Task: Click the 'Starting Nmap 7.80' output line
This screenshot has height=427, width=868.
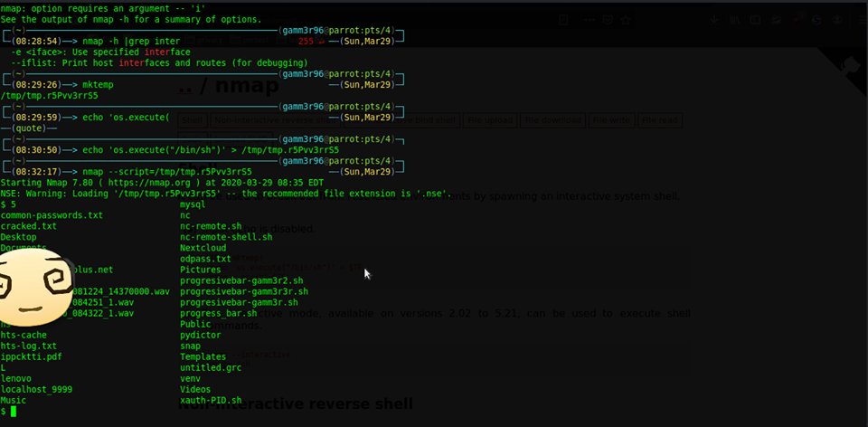Action: pos(162,183)
